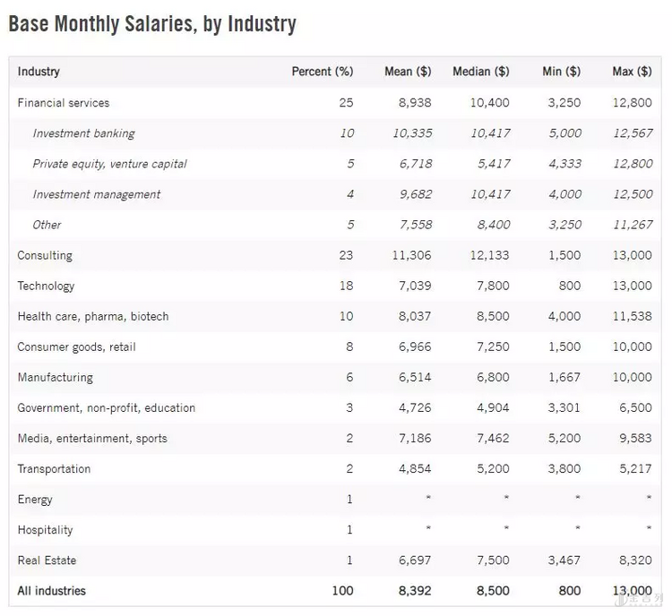Select the Investment management row label
Viewport: 672px width, 616px height.
[97, 194]
